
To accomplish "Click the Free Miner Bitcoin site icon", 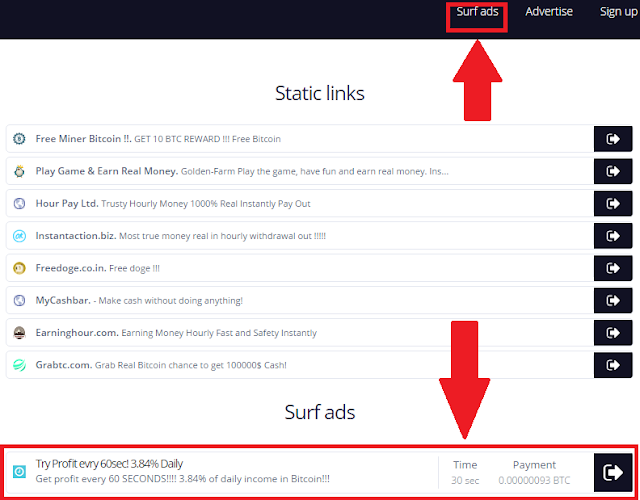I will coord(19,139).
